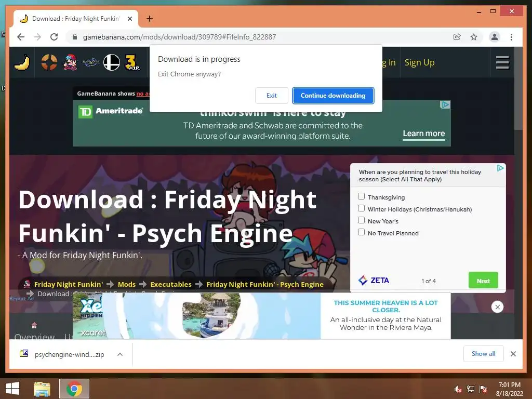
Task: Open the Sonic 3 A.I.R. game icon
Action: (132, 62)
